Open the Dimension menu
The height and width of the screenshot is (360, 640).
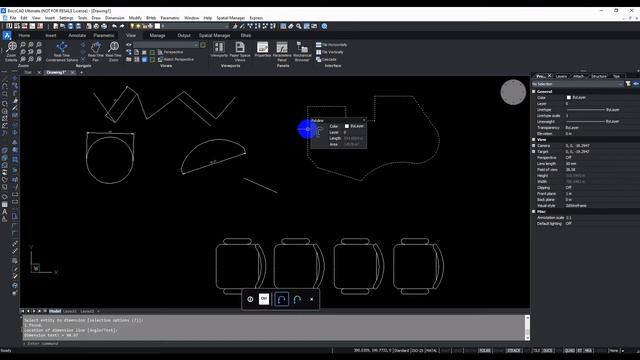(115, 18)
